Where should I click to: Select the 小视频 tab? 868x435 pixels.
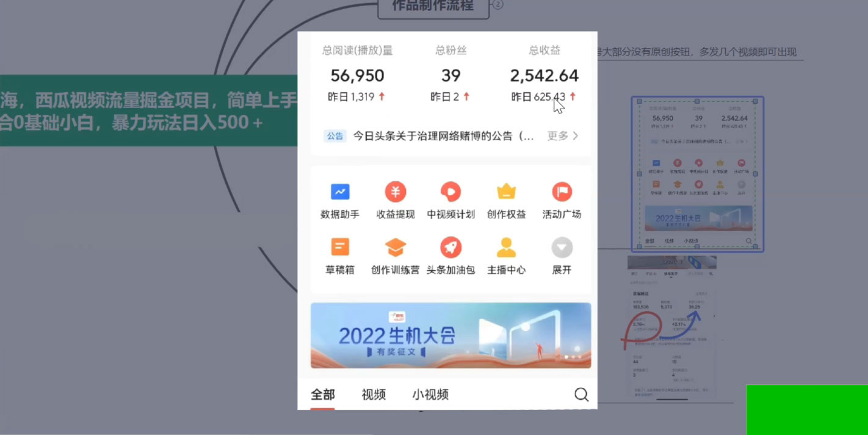pos(430,394)
